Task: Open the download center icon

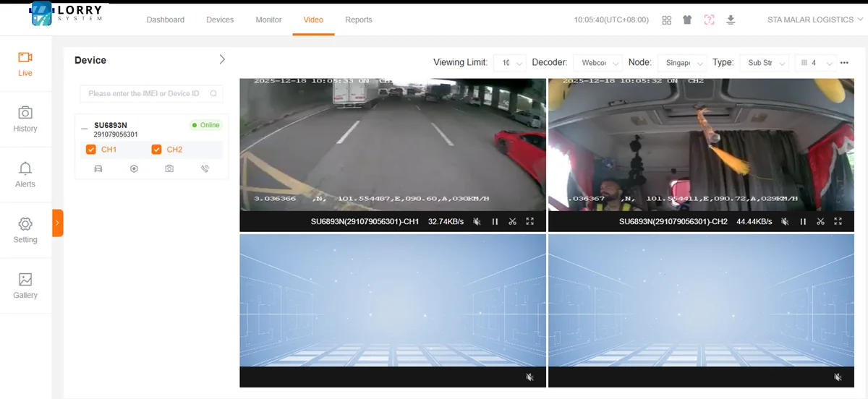Action: tap(731, 20)
